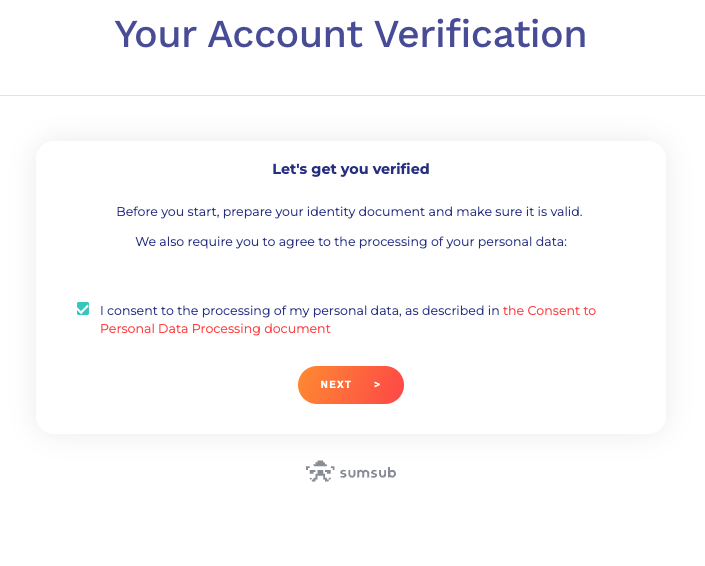The height and width of the screenshot is (566, 705).
Task: Click the 'We also require you to agree' sentence
Action: pos(351,242)
